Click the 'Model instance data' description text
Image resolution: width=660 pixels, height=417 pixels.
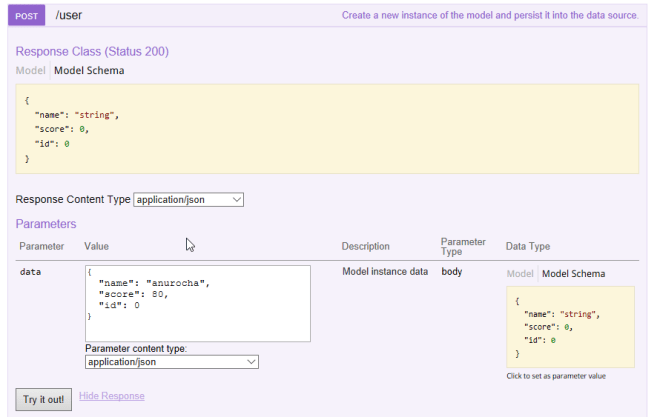[384, 271]
